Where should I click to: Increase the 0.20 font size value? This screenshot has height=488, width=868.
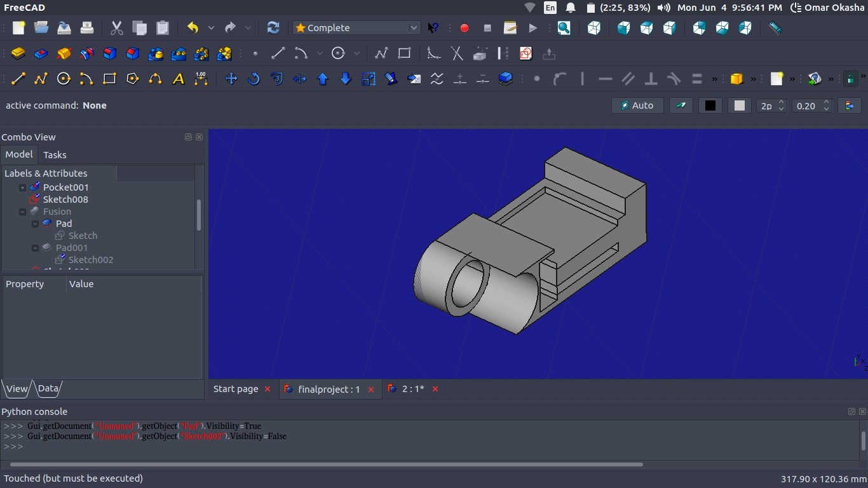(x=826, y=102)
